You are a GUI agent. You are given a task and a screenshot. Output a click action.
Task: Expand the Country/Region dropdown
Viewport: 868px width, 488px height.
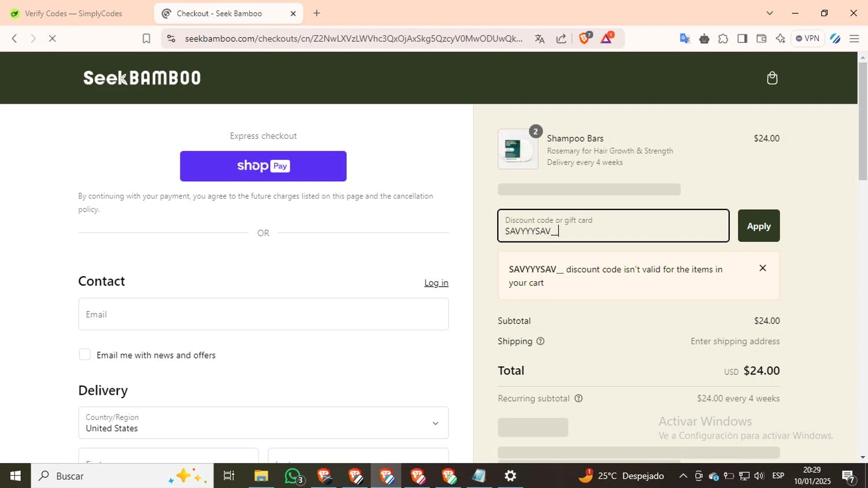click(x=263, y=423)
